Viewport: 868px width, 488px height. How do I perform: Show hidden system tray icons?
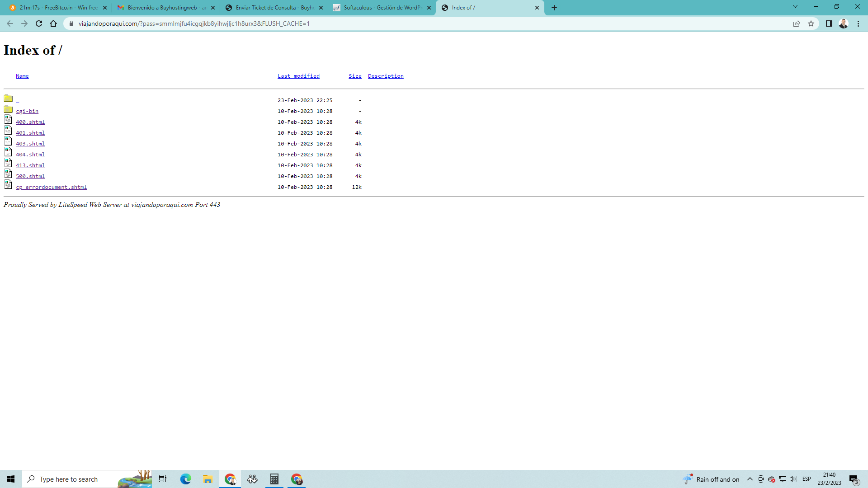[750, 479]
